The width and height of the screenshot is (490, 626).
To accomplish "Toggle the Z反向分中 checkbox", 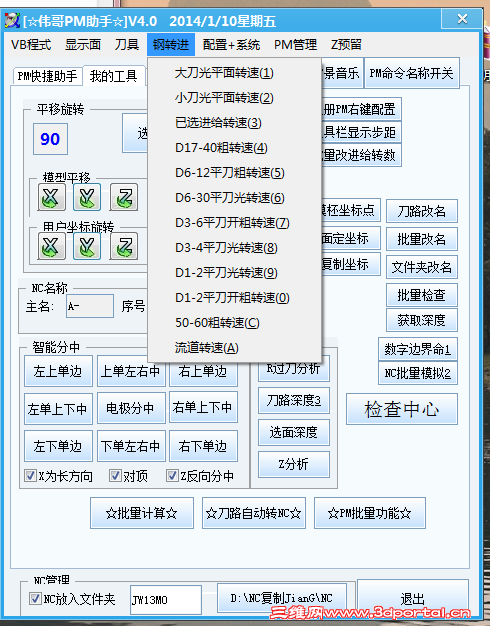I will click(172, 475).
